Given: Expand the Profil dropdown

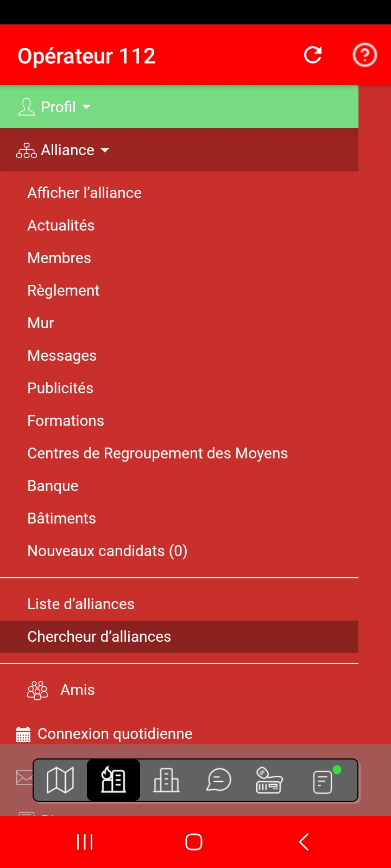Looking at the screenshot, I should pyautogui.click(x=55, y=107).
